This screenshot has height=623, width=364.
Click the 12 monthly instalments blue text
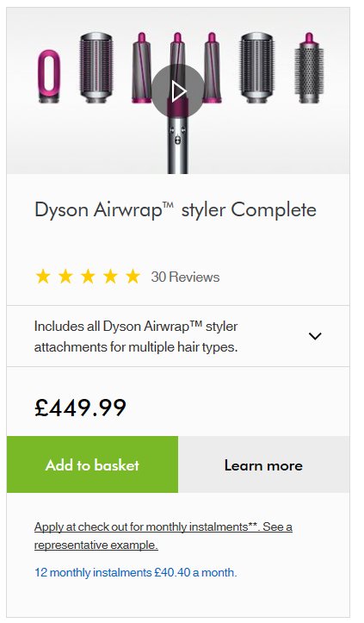pos(136,572)
